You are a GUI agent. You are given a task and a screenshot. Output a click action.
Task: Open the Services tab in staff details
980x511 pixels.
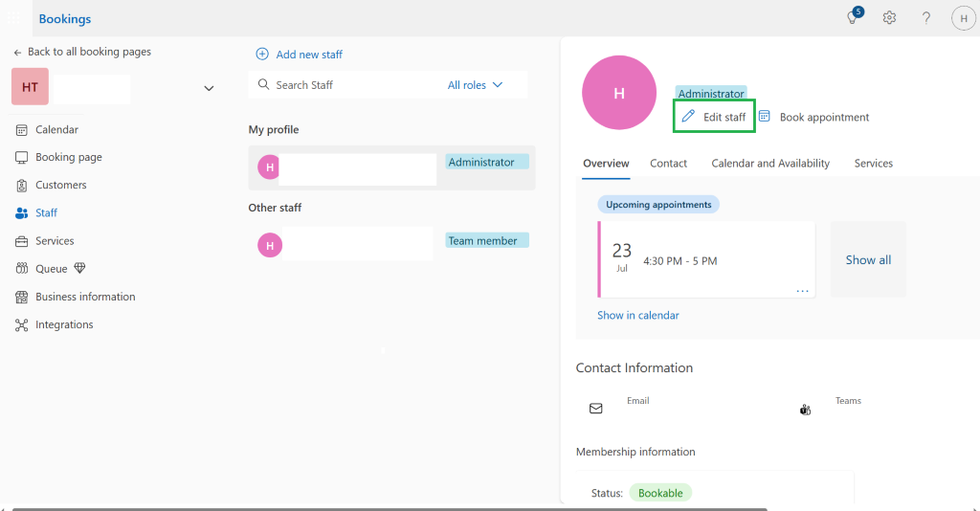pyautogui.click(x=873, y=163)
